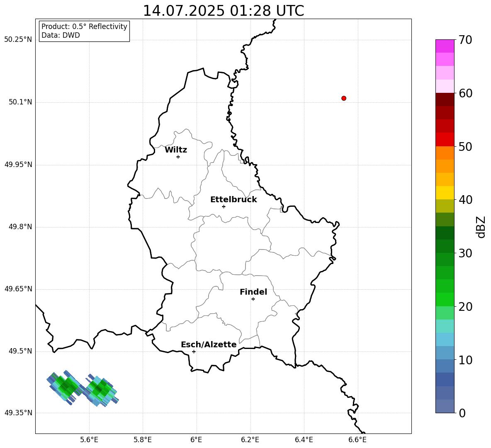Click the 30 value on colorbar
The image size is (491, 448).
point(465,253)
